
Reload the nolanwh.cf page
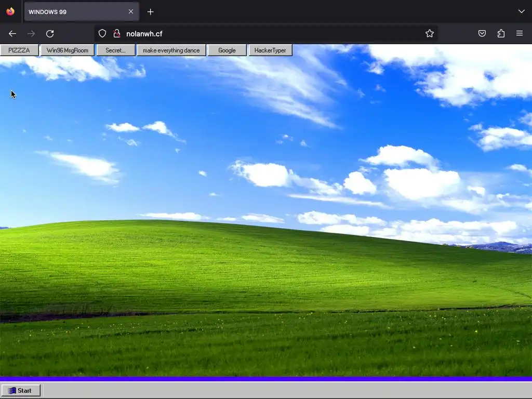[50, 34]
